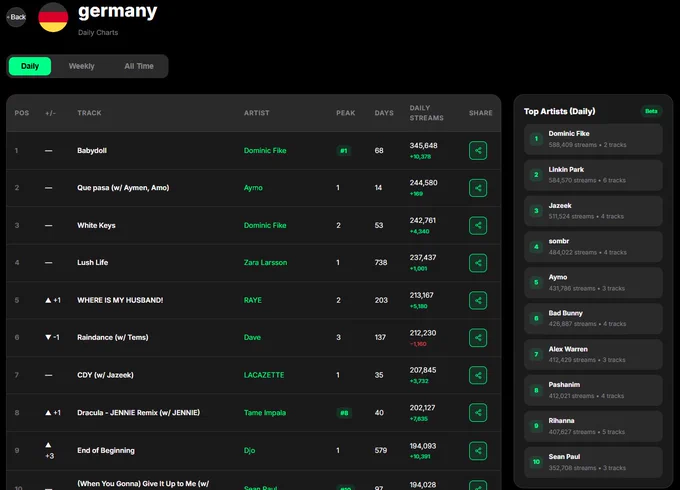Open Jazeek top artist card

[x=593, y=211]
